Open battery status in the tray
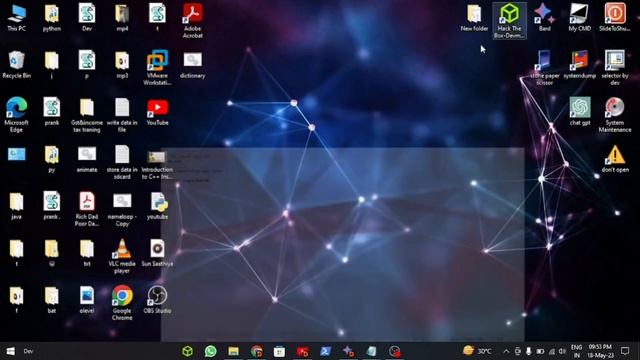Viewport: 640px width, 360px height. 540,351
